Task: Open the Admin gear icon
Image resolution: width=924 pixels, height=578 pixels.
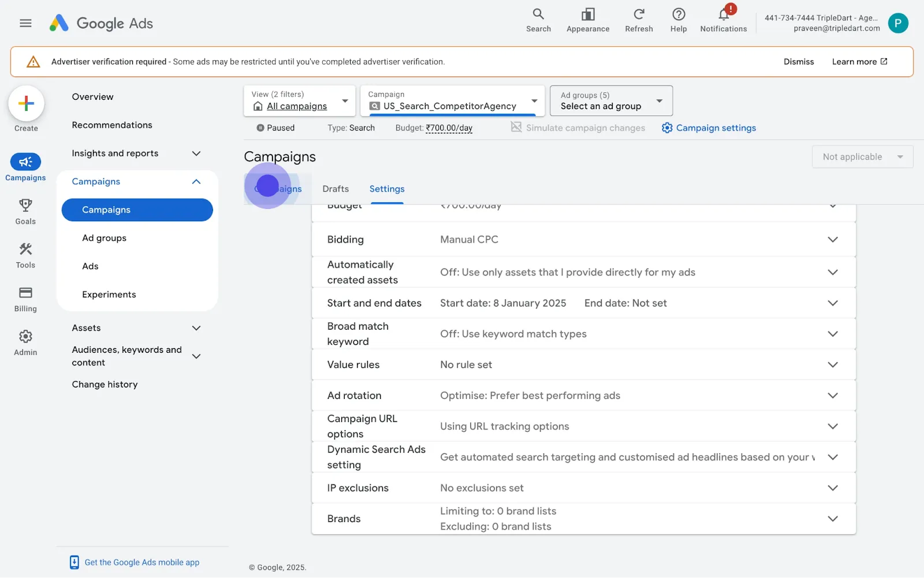Action: pyautogui.click(x=25, y=336)
